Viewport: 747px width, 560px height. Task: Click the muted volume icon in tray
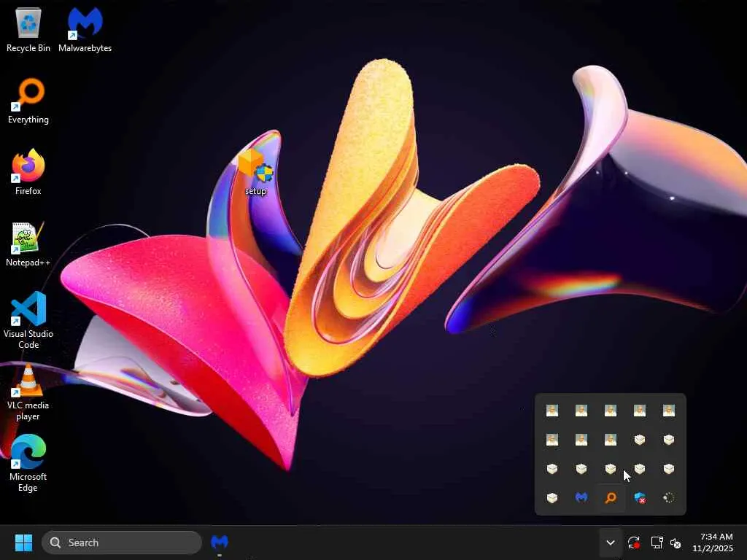click(676, 542)
